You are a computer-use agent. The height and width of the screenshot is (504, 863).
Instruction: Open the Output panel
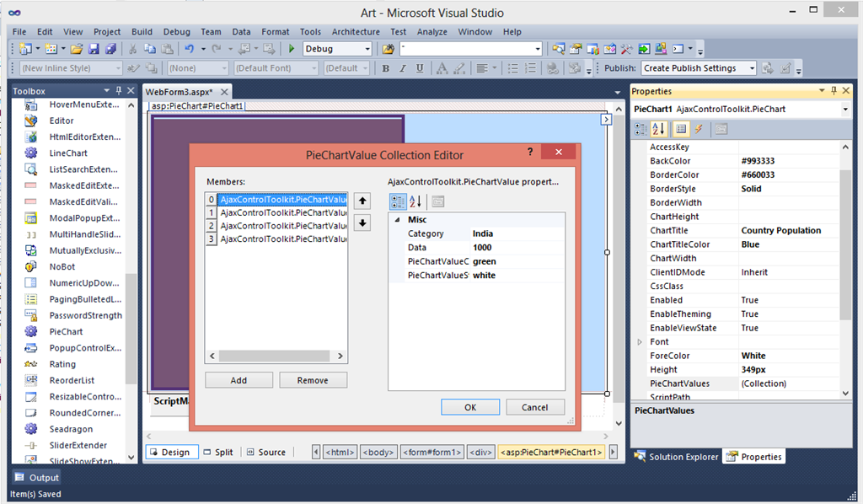tap(37, 478)
